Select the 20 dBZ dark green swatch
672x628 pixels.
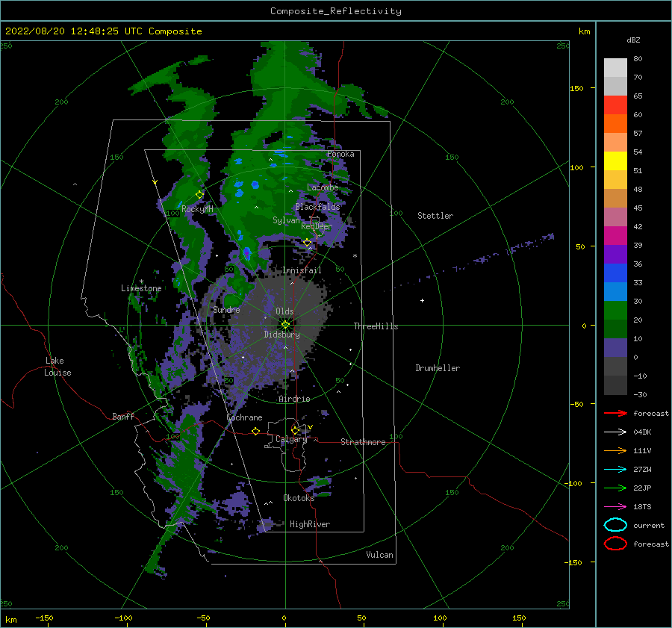click(615, 329)
